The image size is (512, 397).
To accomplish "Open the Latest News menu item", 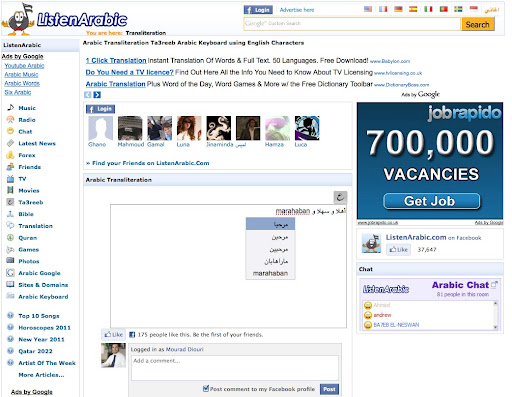I will click(37, 143).
